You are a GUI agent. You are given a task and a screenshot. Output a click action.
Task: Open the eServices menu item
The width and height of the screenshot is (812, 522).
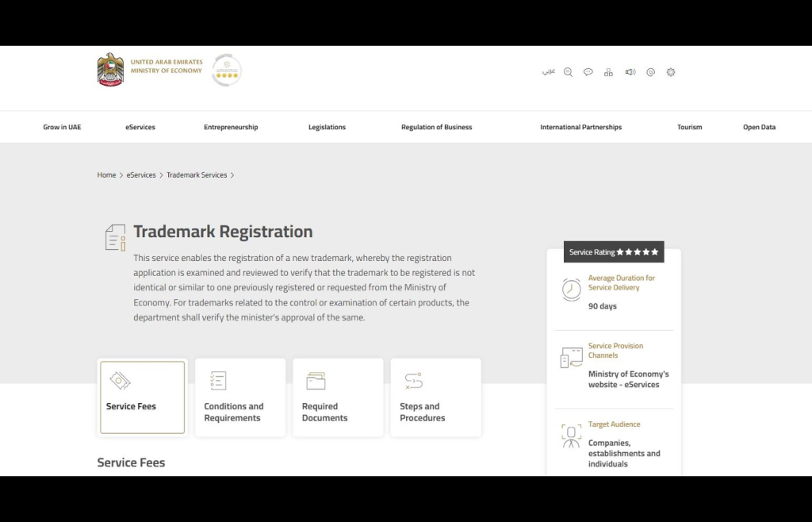click(x=140, y=127)
